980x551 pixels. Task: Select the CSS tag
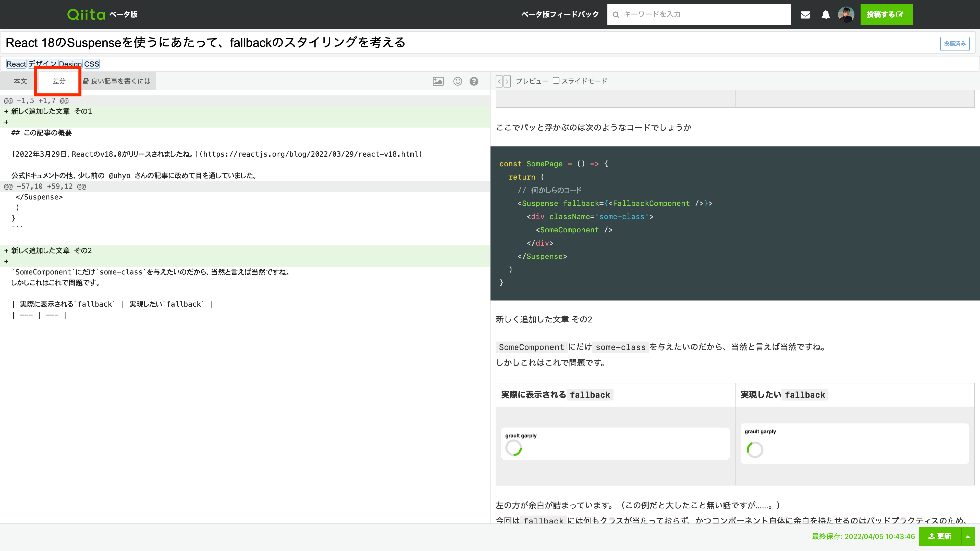click(92, 64)
